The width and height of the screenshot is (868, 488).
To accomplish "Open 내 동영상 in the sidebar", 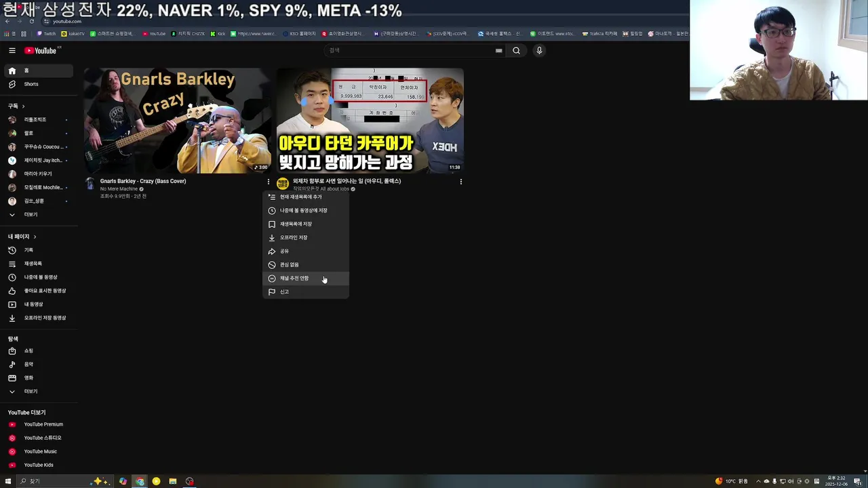I will pos(38,304).
